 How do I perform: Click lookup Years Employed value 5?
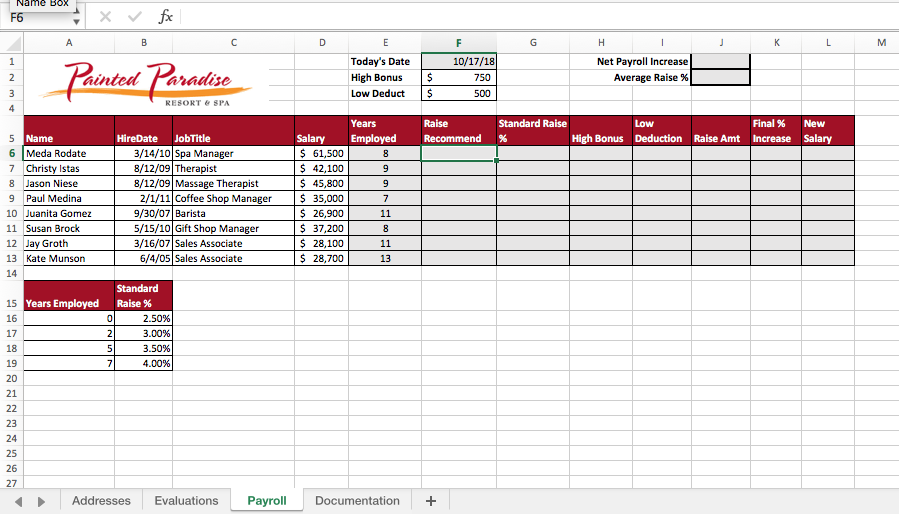point(69,348)
